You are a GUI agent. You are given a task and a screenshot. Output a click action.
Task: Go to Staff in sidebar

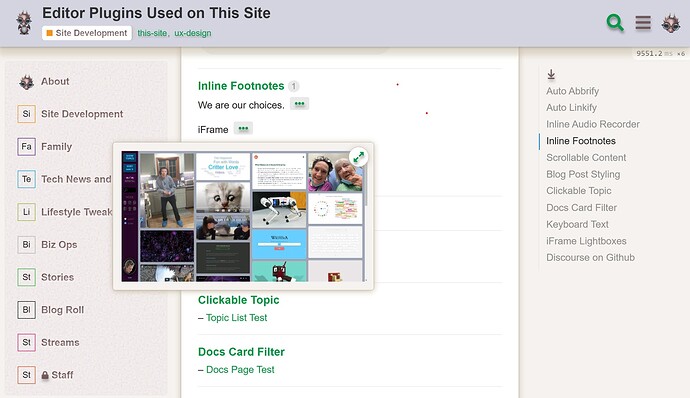point(62,375)
